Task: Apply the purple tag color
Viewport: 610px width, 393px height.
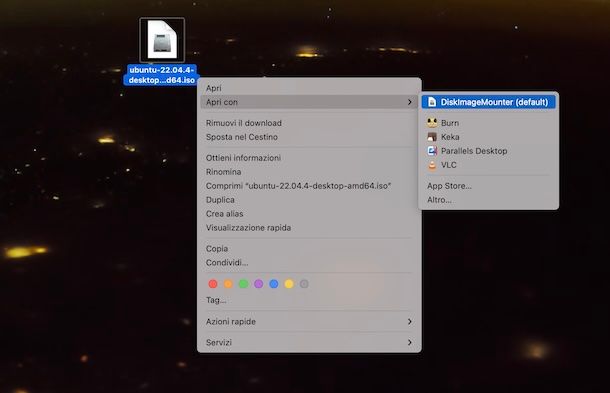Action: coord(258,284)
